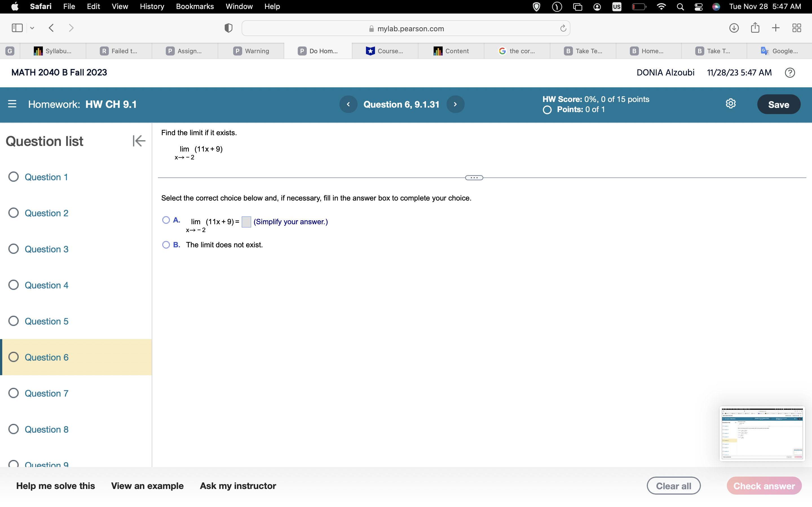Select the Question 3 circle in question list
The height and width of the screenshot is (507, 812).
[x=14, y=248]
